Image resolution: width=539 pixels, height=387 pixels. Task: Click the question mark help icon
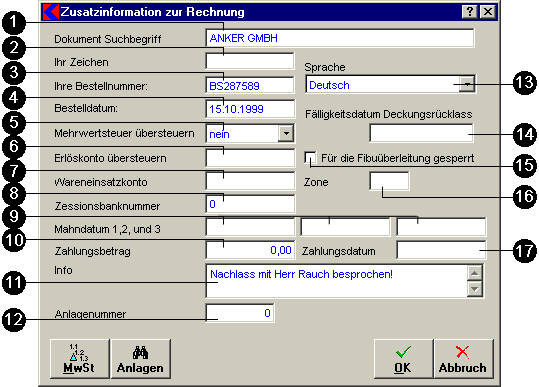pyautogui.click(x=469, y=12)
